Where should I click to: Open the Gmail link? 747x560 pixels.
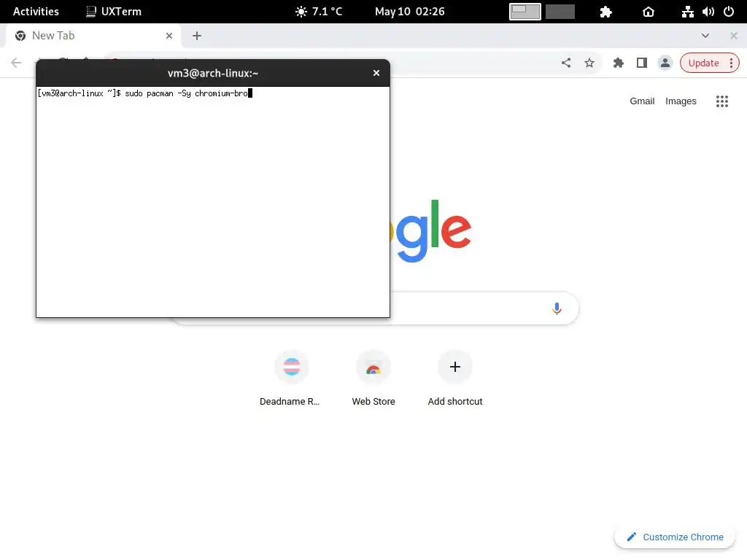(x=642, y=101)
